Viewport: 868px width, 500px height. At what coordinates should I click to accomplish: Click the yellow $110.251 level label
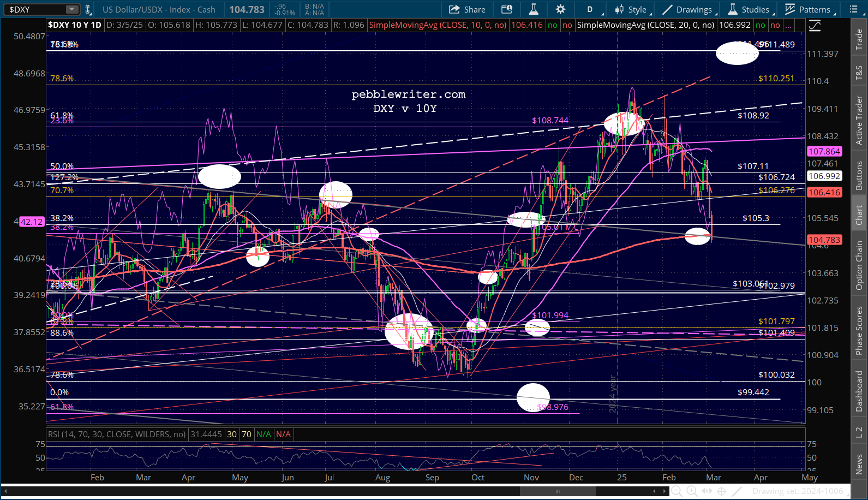point(776,79)
